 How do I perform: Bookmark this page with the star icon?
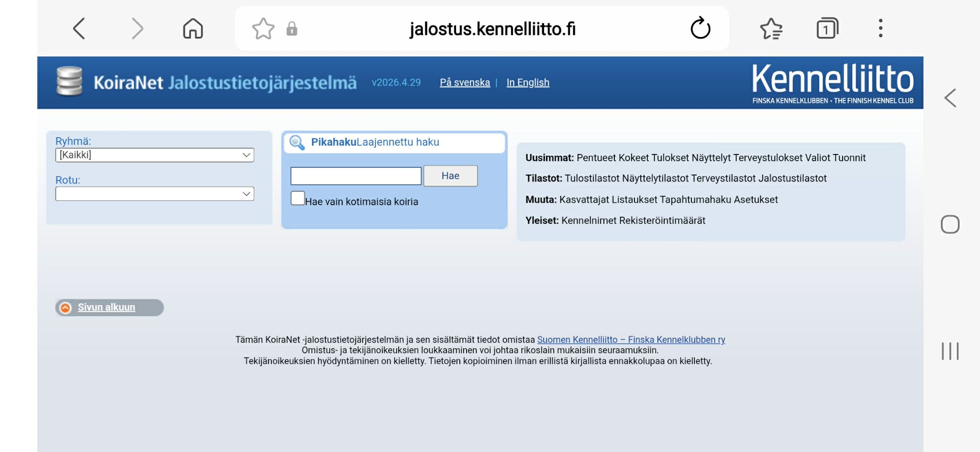point(263,29)
